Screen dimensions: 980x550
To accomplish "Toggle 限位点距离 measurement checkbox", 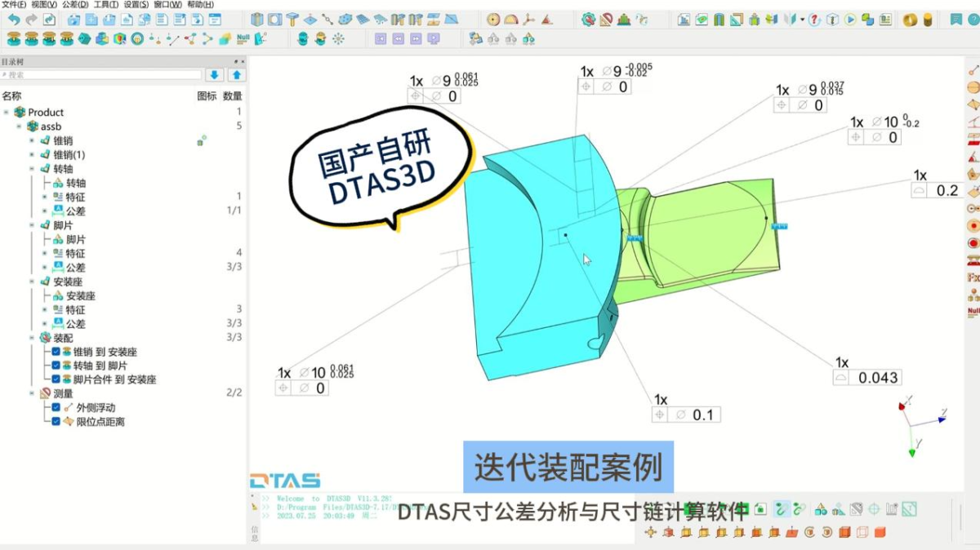I will (x=56, y=422).
